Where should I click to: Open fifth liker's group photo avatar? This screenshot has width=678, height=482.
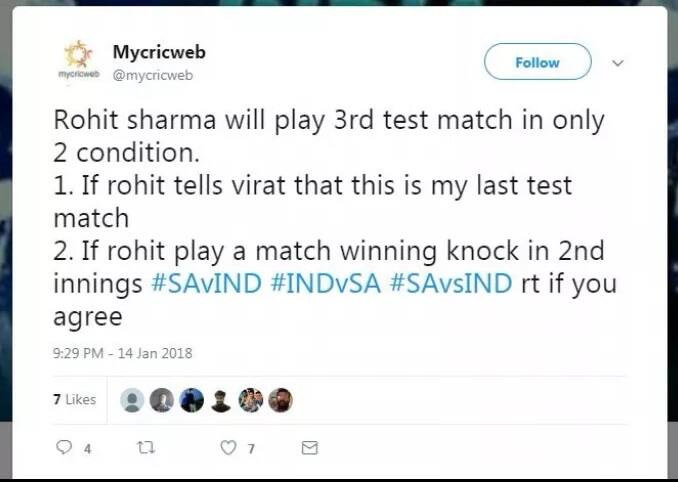click(251, 400)
